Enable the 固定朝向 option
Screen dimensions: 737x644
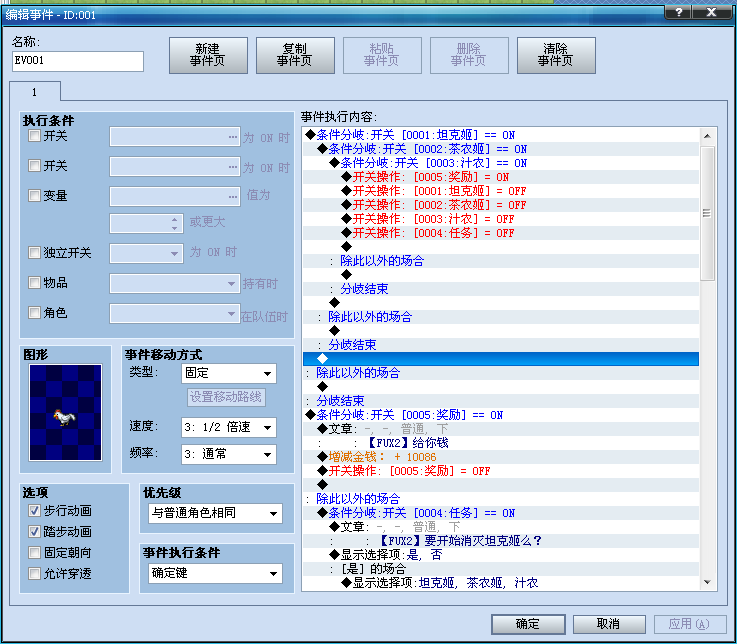click(x=34, y=552)
